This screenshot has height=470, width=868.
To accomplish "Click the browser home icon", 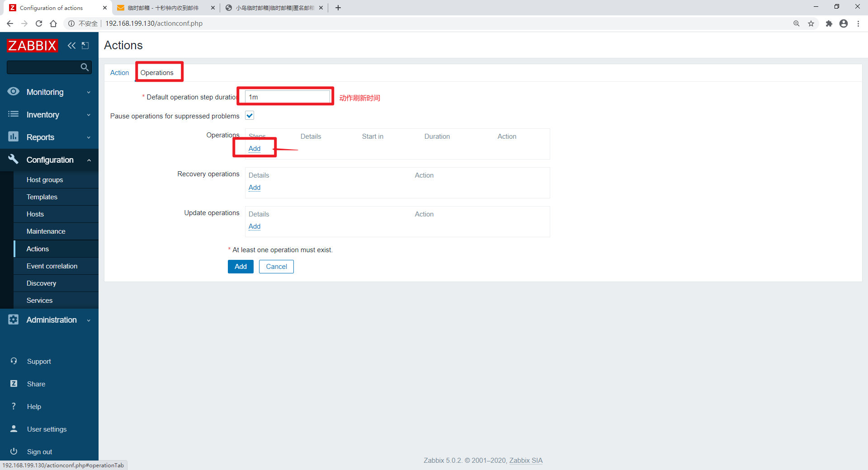I will (53, 23).
